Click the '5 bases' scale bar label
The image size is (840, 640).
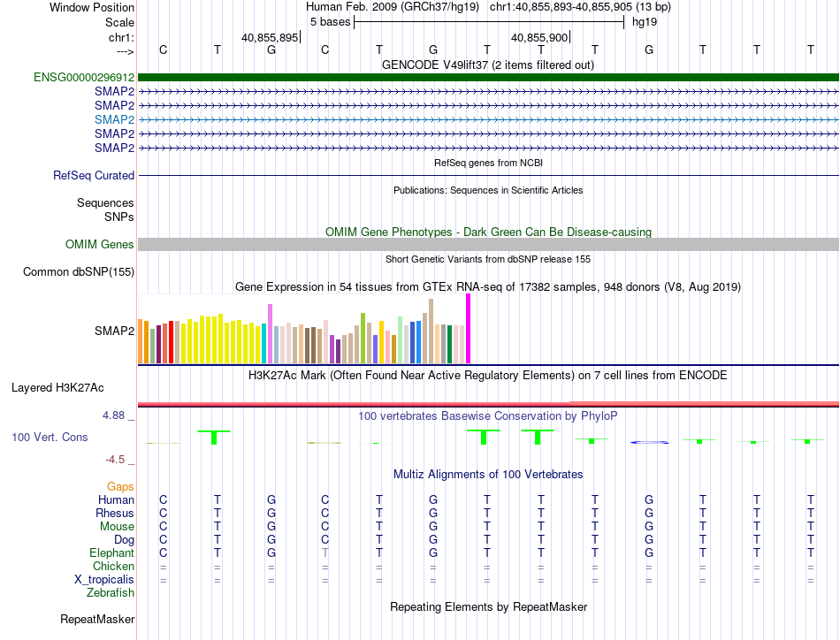pyautogui.click(x=330, y=22)
